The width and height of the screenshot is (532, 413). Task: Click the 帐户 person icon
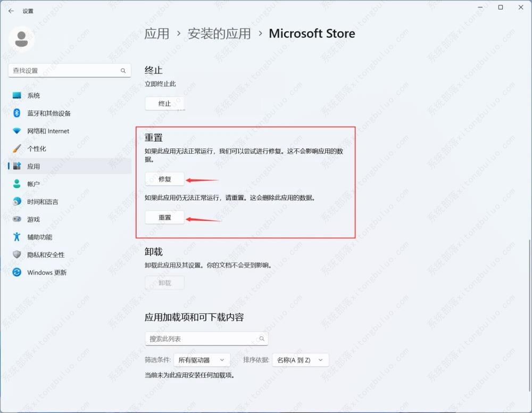pyautogui.click(x=17, y=184)
